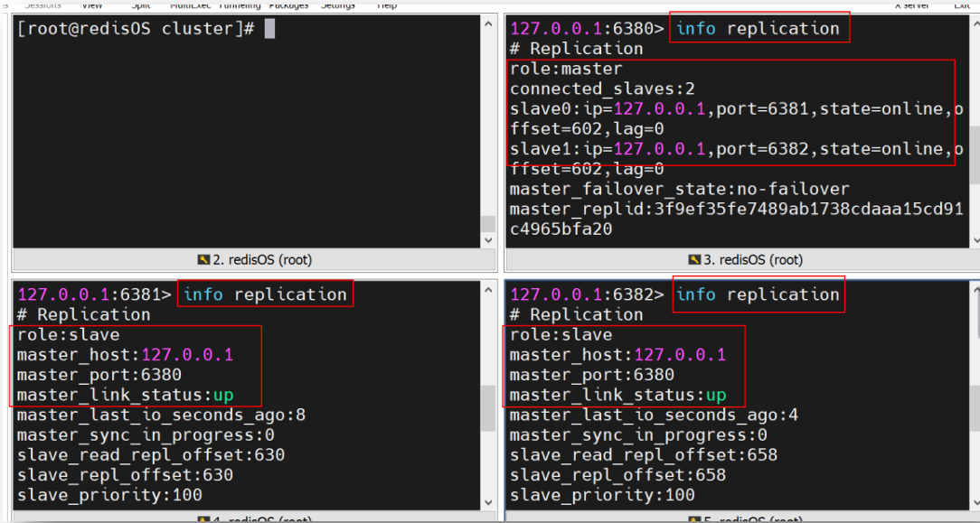Viewport: 980px width, 523px height.
Task: Click the '[root@redisOS cluster]#' shell prompt
Action: coord(137,29)
